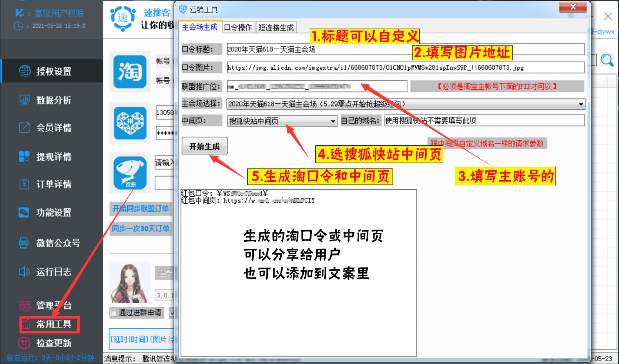Screen dimensions: 619x364
Task: Click the 红包中间页 link text
Action: tap(248, 201)
